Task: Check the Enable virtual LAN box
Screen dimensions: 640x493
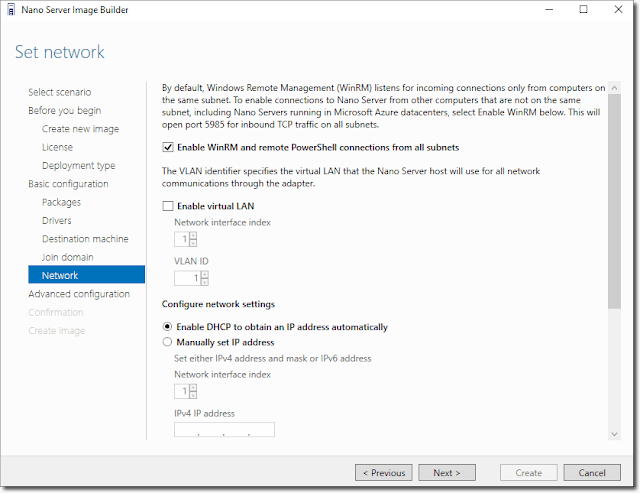Action: coord(168,206)
